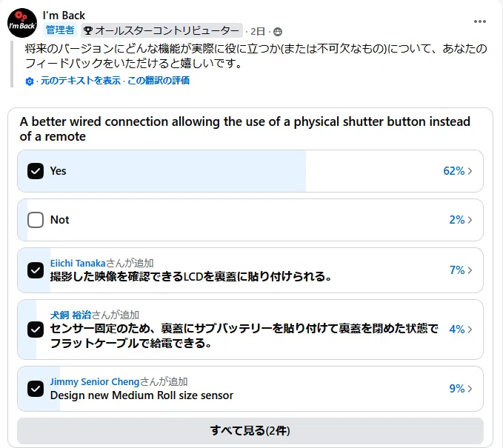Screen dimensions: 503x448
Task: Click the すべて見る(2件) button
Action: (250, 431)
